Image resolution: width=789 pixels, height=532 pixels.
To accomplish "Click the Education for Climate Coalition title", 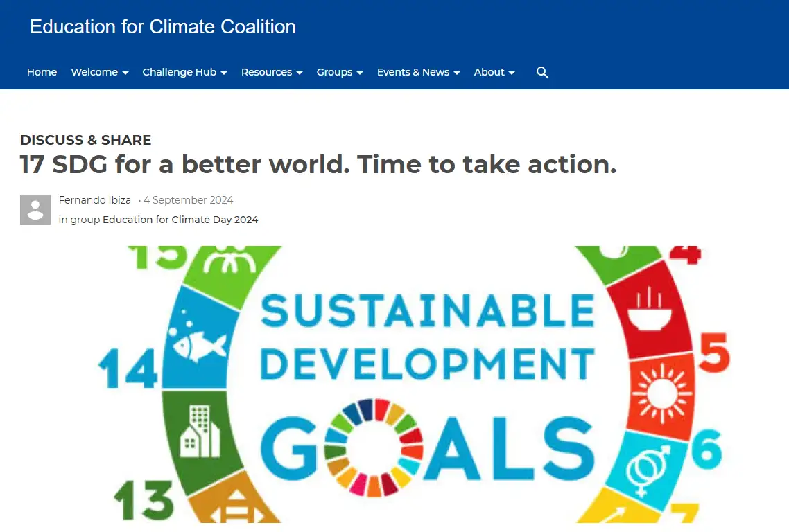I will pos(163,27).
